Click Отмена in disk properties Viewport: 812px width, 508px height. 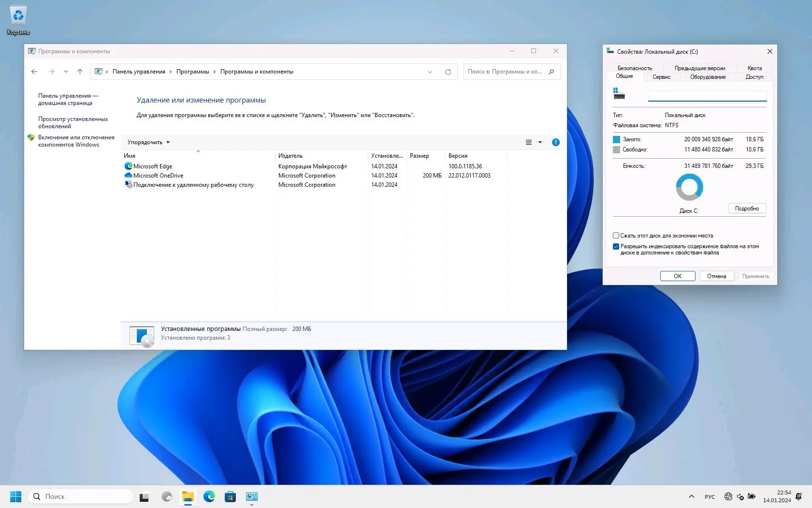click(716, 276)
